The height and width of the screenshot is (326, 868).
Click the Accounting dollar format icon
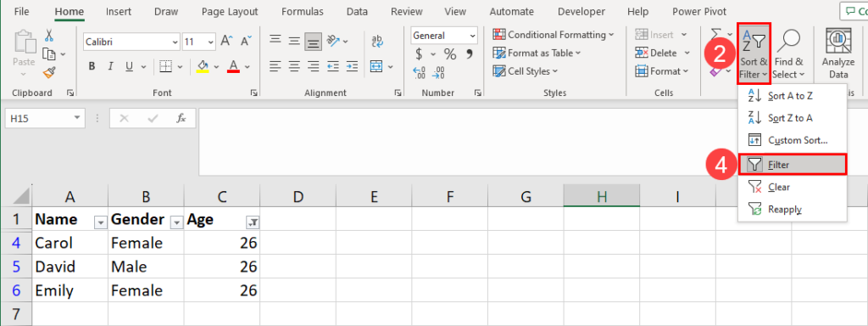(x=419, y=53)
